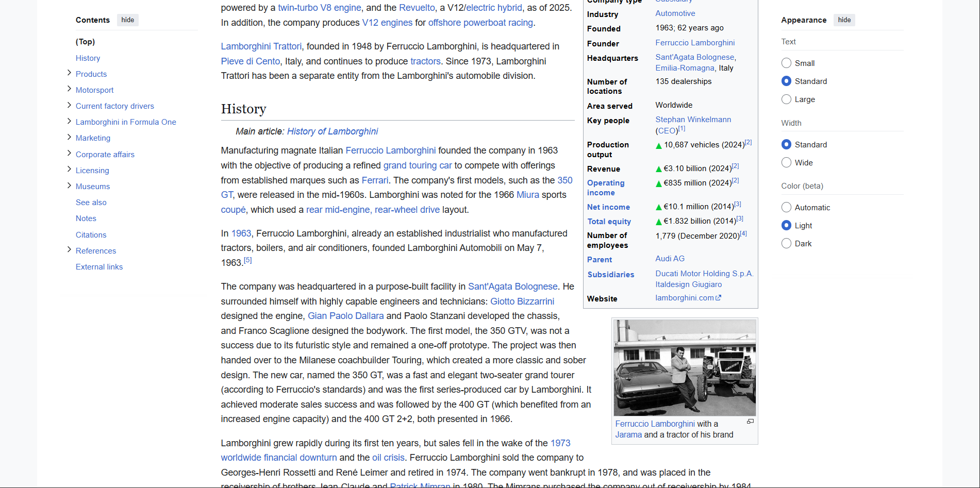Open the Automotive industry link in infobox

click(675, 13)
